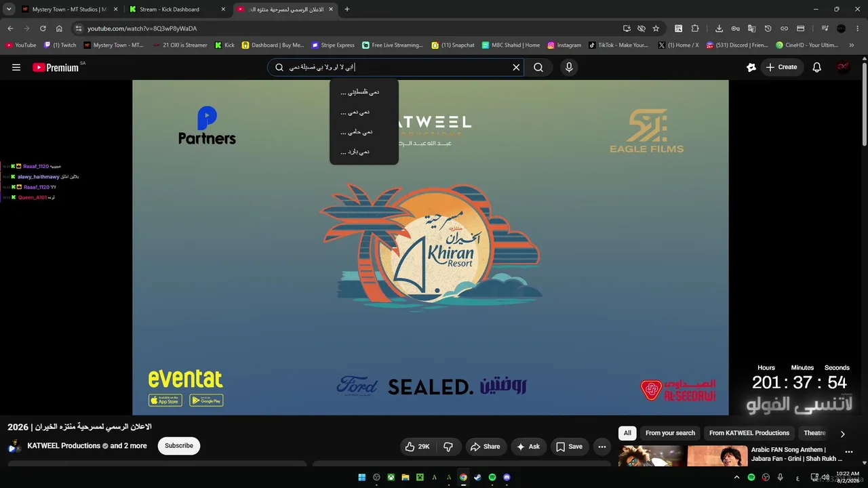Show more filter chips arrow
Image resolution: width=868 pixels, height=488 pixels.
[x=842, y=434]
